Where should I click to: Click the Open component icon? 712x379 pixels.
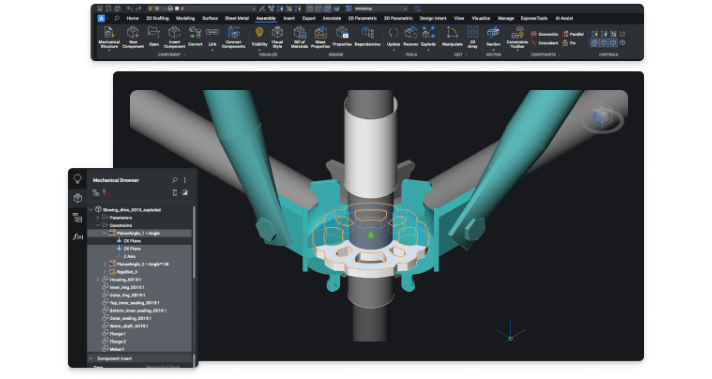click(154, 36)
